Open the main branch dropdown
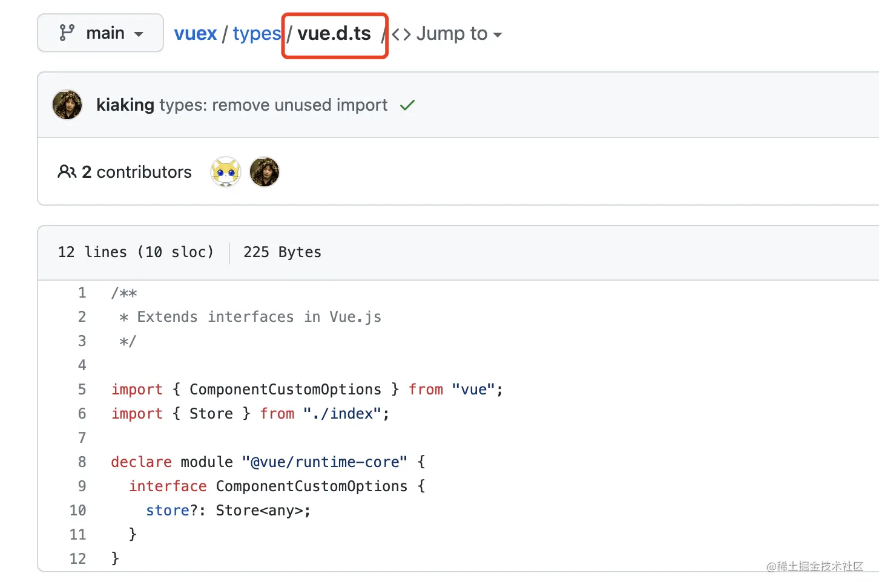 [x=100, y=33]
